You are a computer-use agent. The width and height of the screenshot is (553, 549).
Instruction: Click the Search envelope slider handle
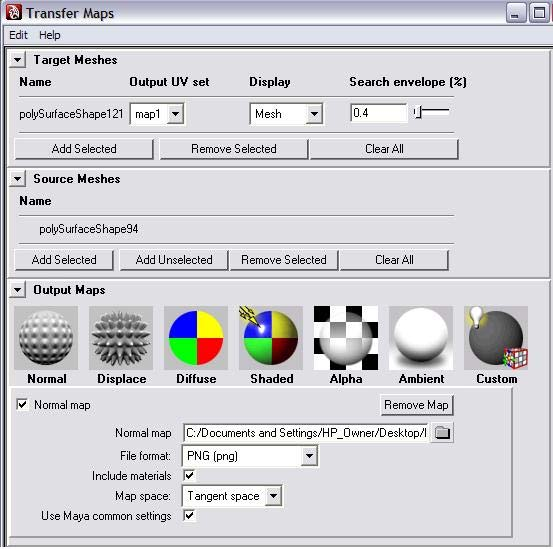[x=418, y=112]
